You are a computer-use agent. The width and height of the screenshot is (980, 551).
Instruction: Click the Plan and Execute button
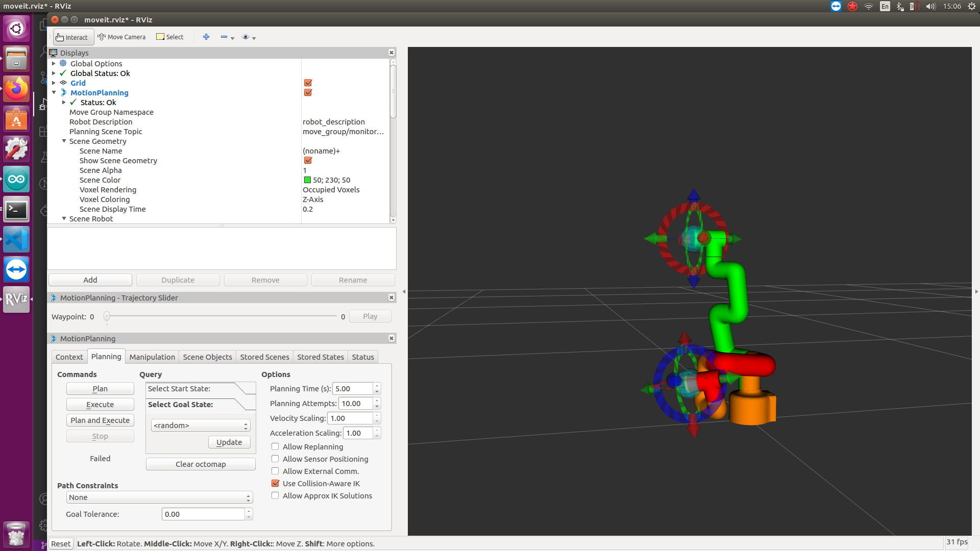(100, 420)
